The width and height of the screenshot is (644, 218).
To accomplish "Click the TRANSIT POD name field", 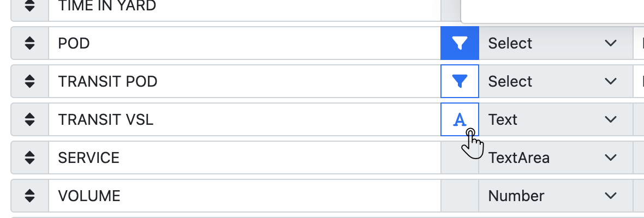I will (245, 81).
